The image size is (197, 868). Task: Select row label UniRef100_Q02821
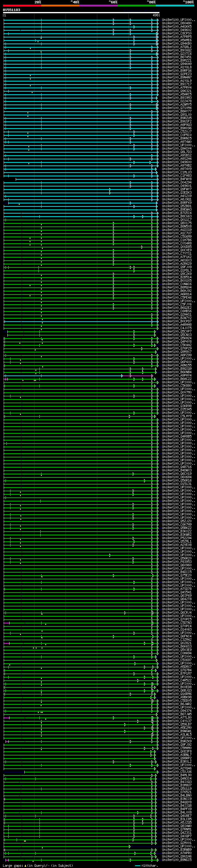(x=177, y=643)
